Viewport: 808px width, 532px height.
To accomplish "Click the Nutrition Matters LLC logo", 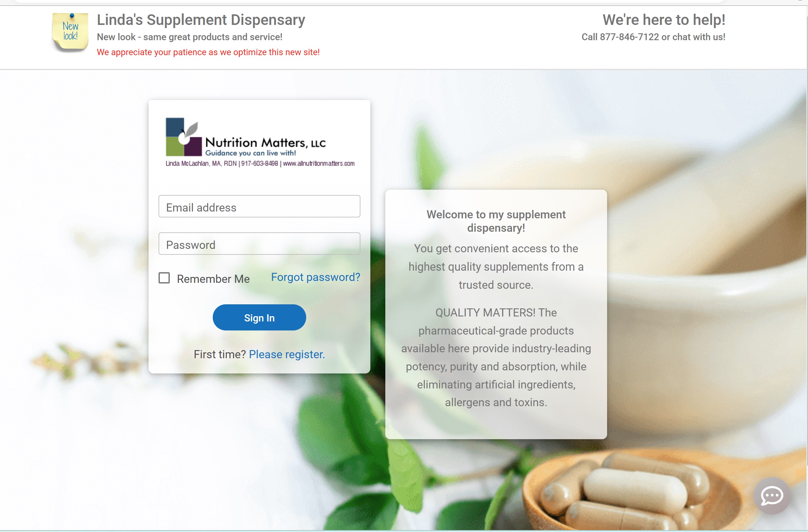I will pyautogui.click(x=260, y=142).
